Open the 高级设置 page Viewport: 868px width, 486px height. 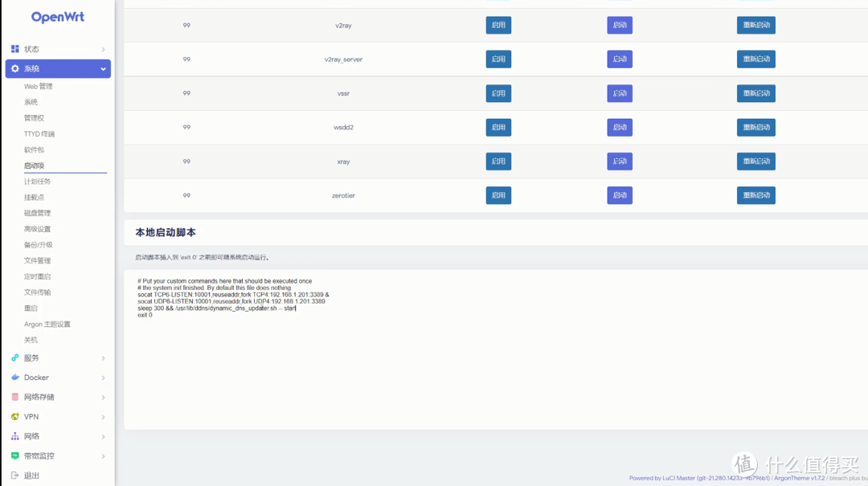tap(37, 229)
